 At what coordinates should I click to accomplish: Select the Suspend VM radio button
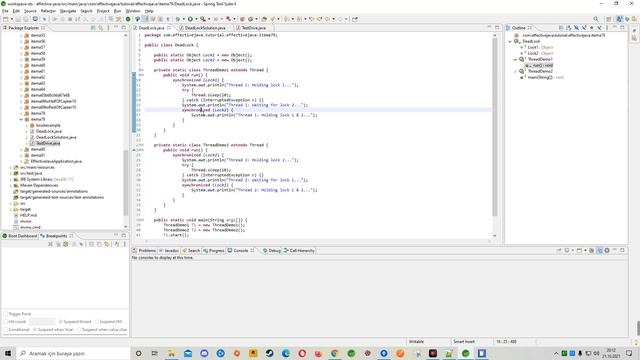(x=97, y=322)
